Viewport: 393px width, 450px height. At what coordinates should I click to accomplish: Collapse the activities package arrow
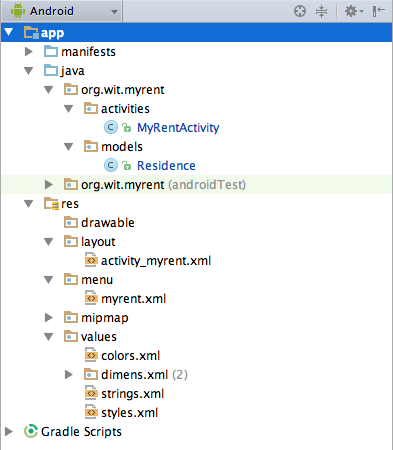[x=69, y=109]
